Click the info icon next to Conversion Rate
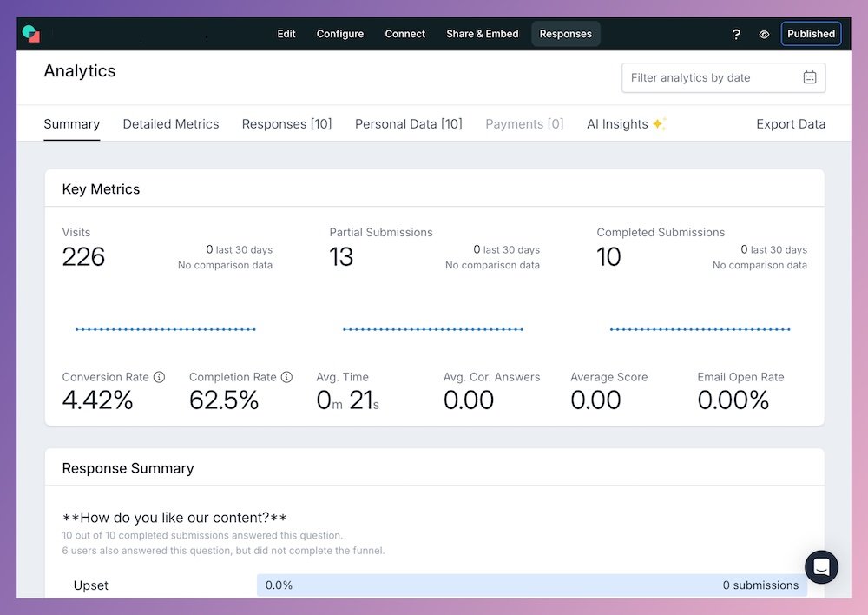This screenshot has height=615, width=868. click(160, 377)
